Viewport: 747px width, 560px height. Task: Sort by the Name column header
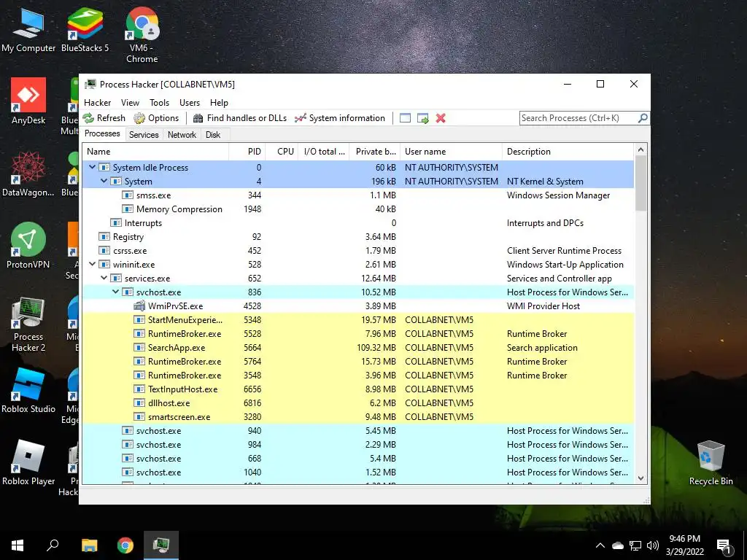[x=155, y=152]
